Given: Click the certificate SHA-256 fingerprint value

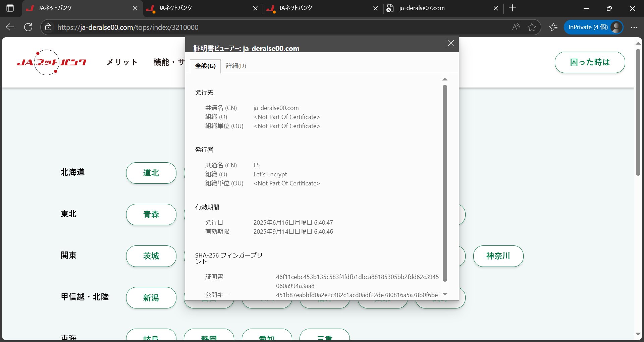Looking at the screenshot, I should (x=357, y=281).
